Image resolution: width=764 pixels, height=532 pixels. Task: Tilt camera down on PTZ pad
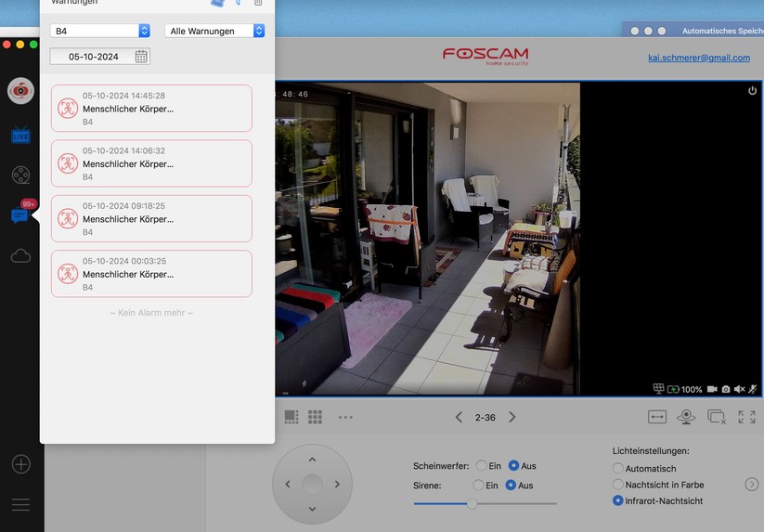click(312, 509)
